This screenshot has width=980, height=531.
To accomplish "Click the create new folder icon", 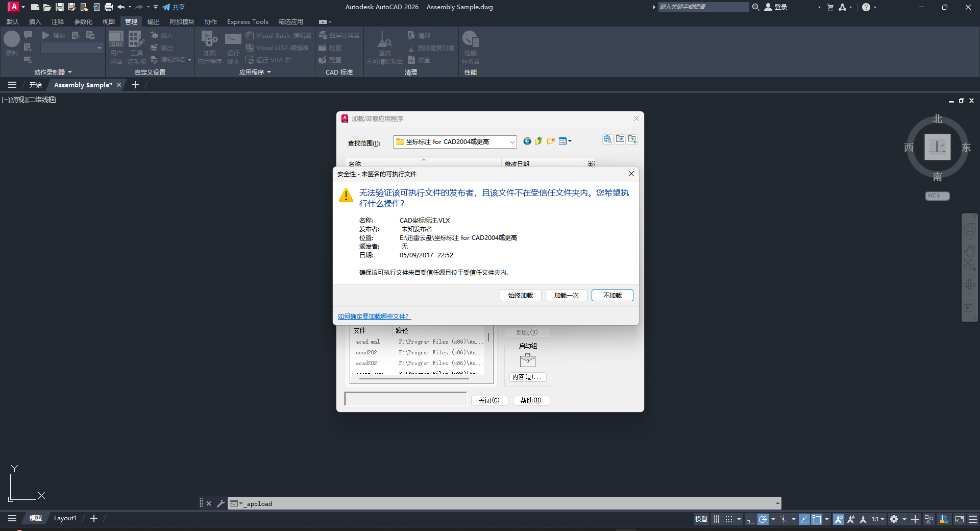I will (551, 141).
